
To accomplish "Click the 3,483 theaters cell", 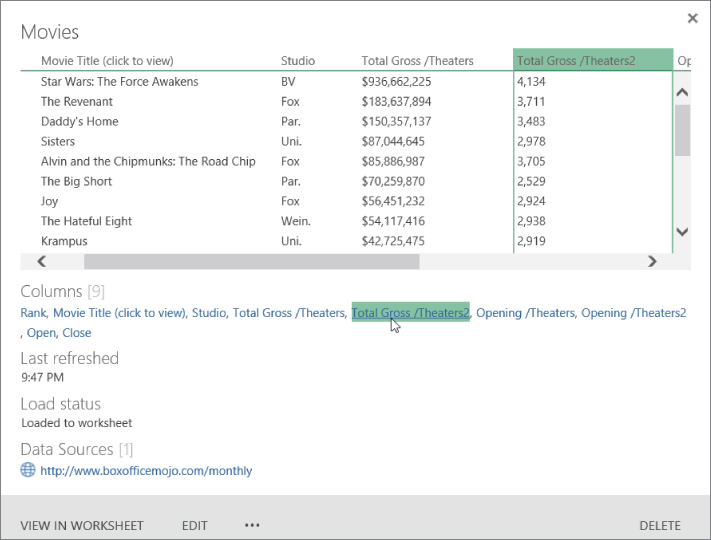I will click(x=531, y=122).
